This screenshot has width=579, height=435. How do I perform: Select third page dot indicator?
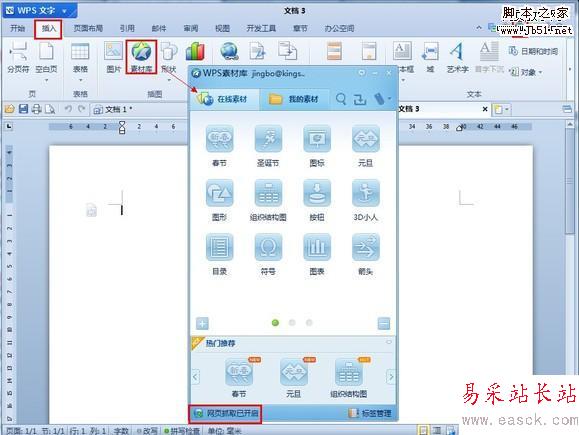[309, 323]
